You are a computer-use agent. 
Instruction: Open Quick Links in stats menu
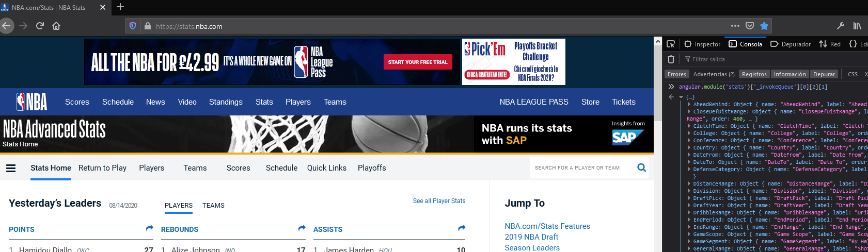[327, 168]
